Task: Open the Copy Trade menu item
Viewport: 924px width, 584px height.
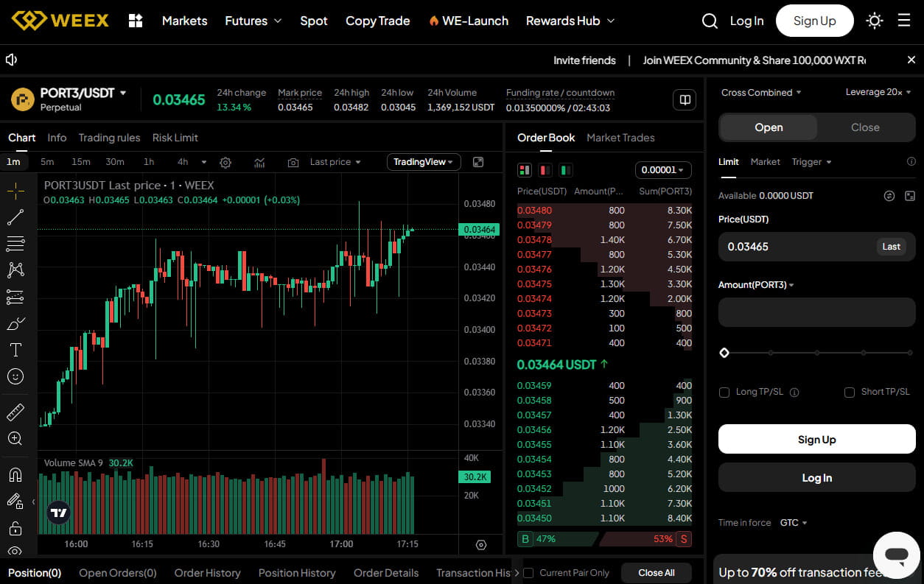Action: point(377,21)
